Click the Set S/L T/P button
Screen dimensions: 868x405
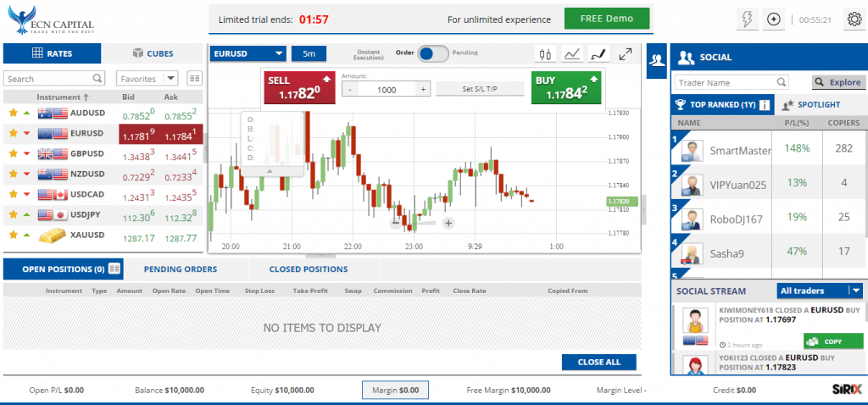[x=480, y=89]
